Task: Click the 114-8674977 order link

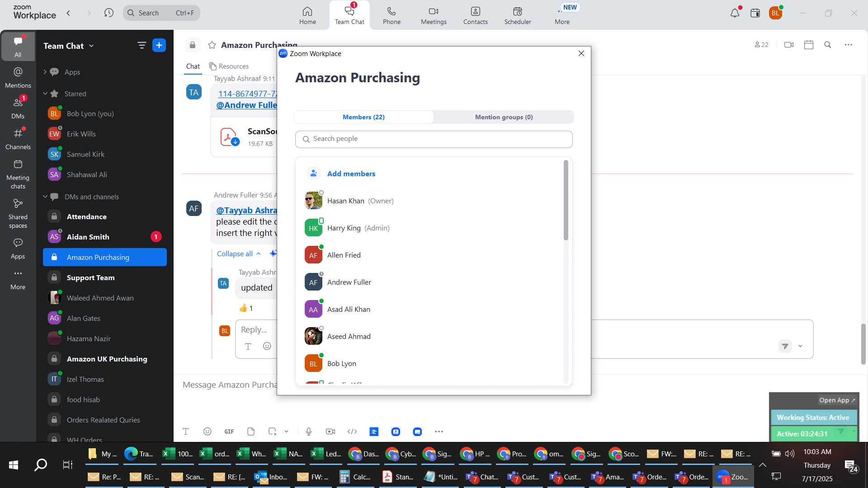Action: 247,94
